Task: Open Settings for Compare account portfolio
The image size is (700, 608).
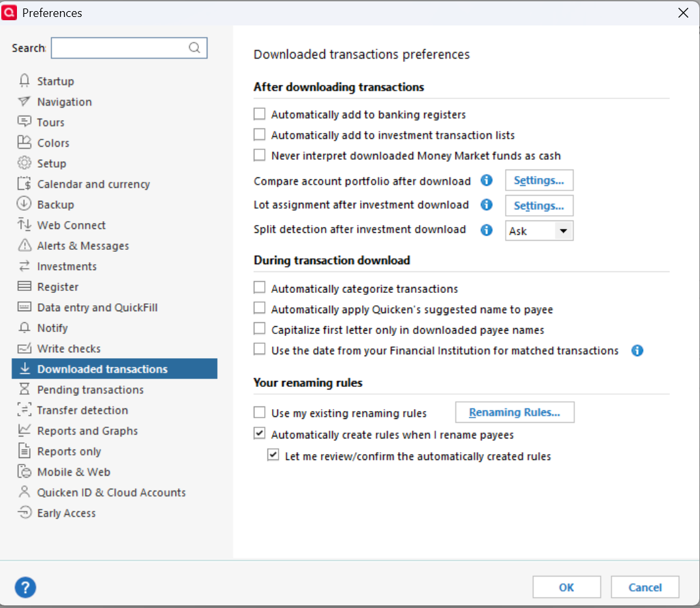Action: click(x=540, y=180)
